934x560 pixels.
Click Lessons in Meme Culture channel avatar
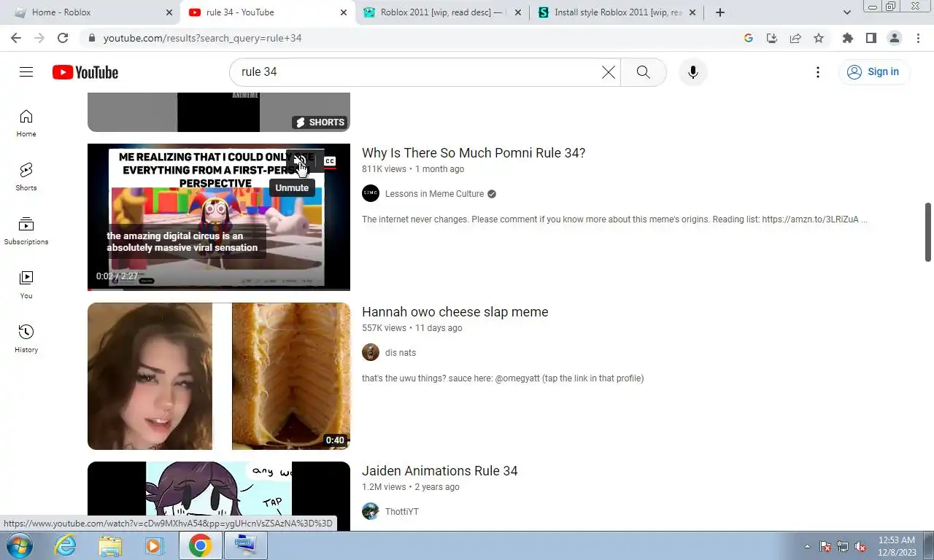pyautogui.click(x=371, y=193)
